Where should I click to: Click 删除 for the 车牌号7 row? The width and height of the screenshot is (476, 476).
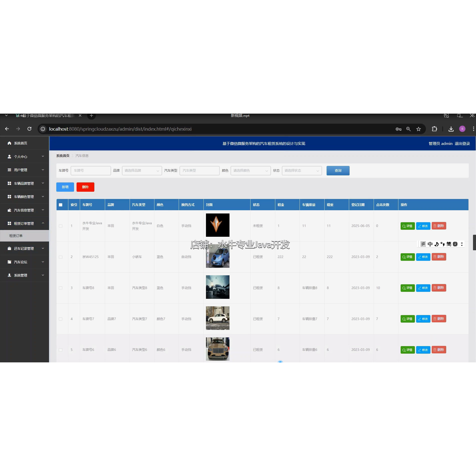coord(439,319)
